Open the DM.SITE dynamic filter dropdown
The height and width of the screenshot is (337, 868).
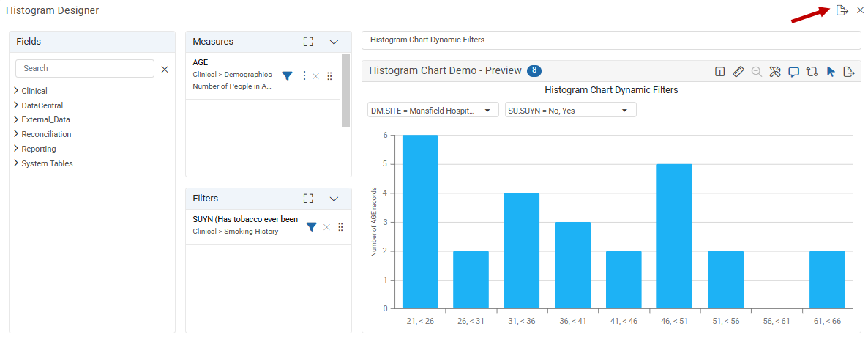(x=433, y=111)
